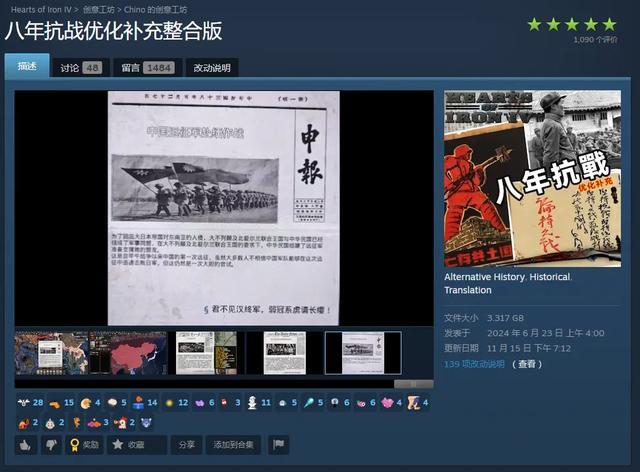Click the thumbs down rate button

point(51,444)
